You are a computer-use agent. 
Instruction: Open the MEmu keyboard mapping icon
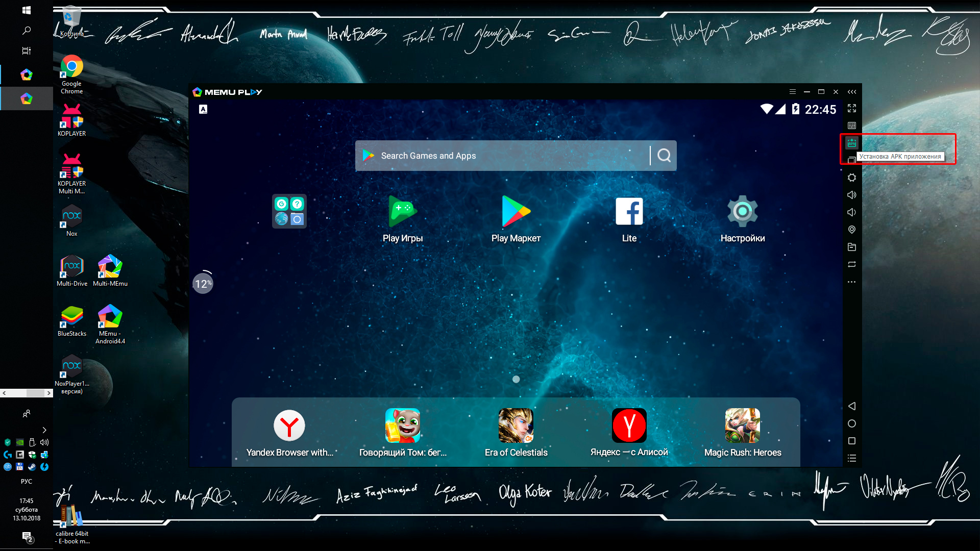[851, 126]
